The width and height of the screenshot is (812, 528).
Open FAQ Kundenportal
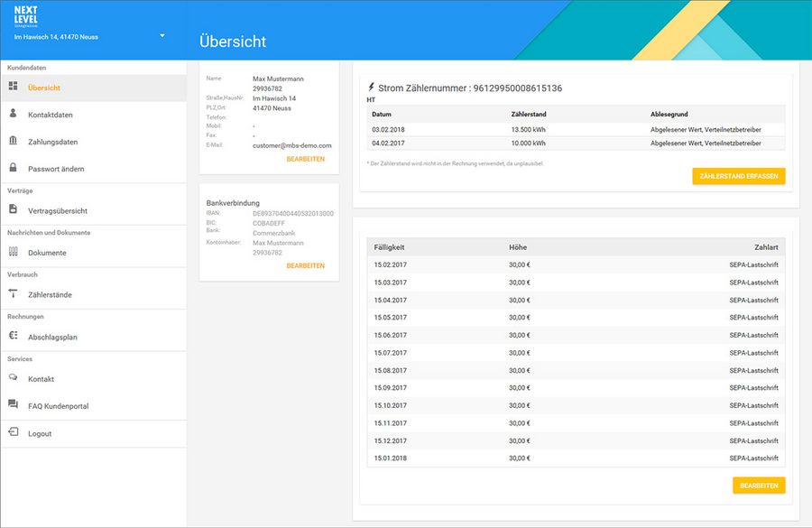[93, 406]
